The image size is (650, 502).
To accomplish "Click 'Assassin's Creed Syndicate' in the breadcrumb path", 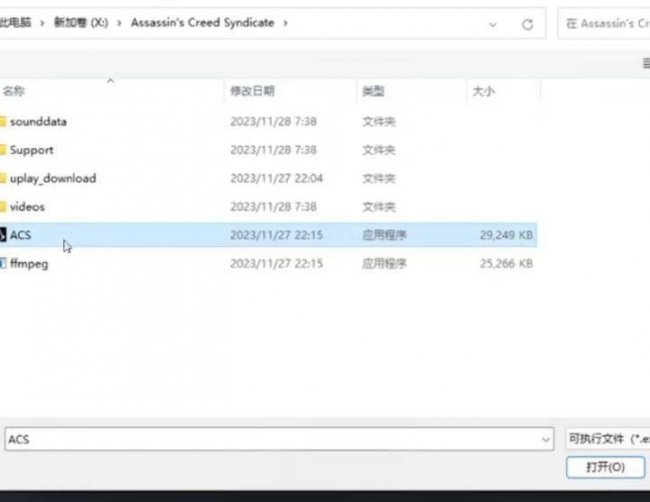I will [203, 23].
